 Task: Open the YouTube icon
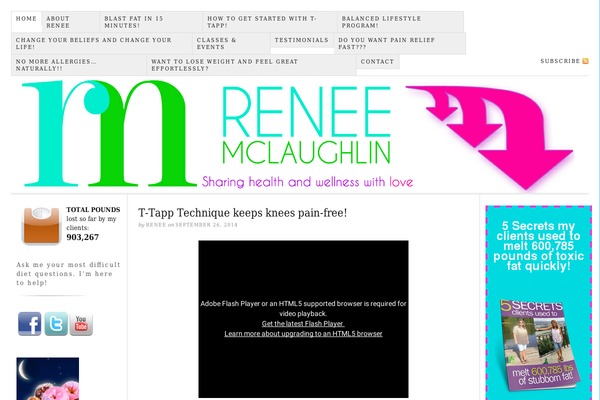(81, 324)
